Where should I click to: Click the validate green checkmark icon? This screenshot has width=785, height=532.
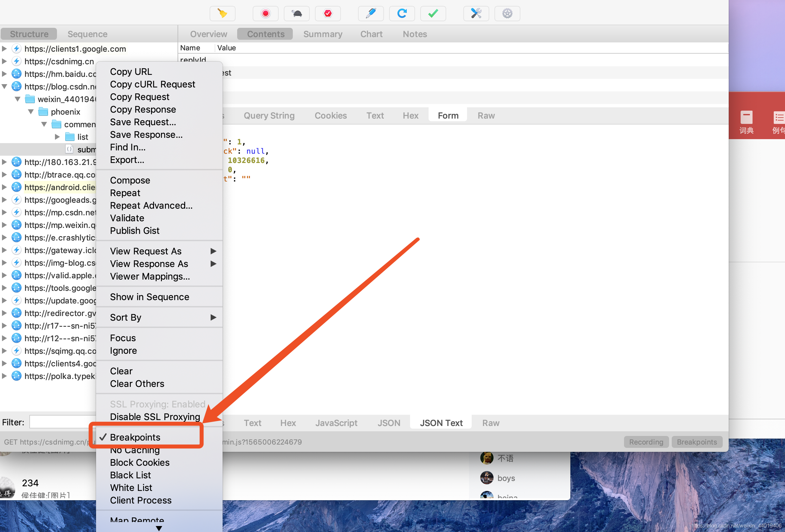click(x=433, y=14)
